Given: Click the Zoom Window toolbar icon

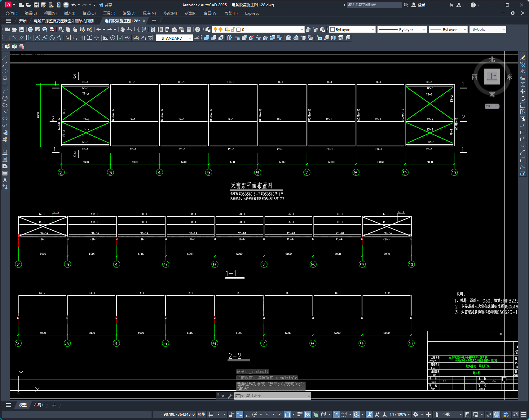Looking at the screenshot, I should click(x=137, y=29).
